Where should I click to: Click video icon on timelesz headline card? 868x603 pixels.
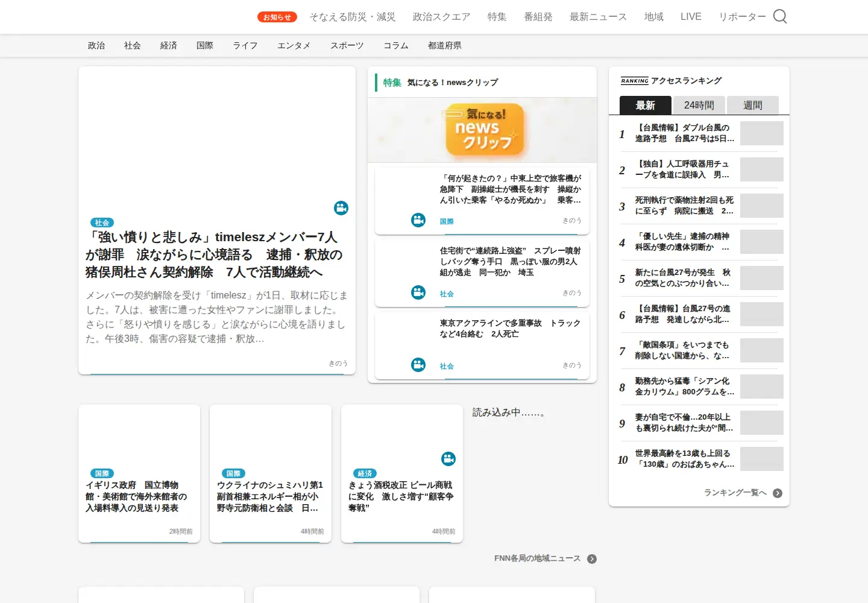coord(341,208)
